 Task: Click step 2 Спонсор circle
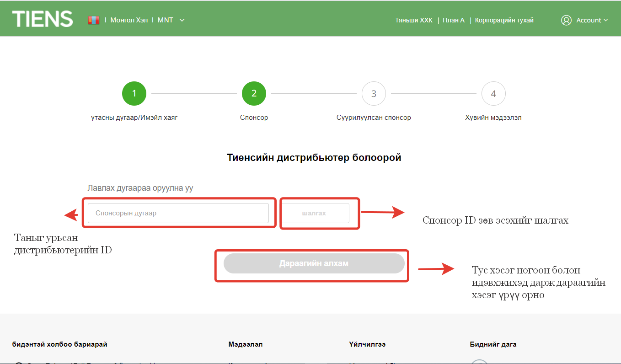pyautogui.click(x=254, y=94)
